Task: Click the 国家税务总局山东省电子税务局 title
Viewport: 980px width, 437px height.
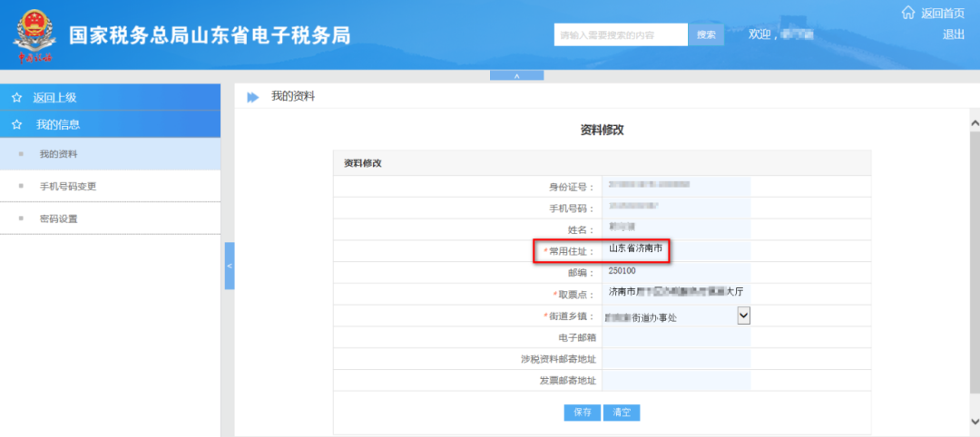Action: [210, 35]
